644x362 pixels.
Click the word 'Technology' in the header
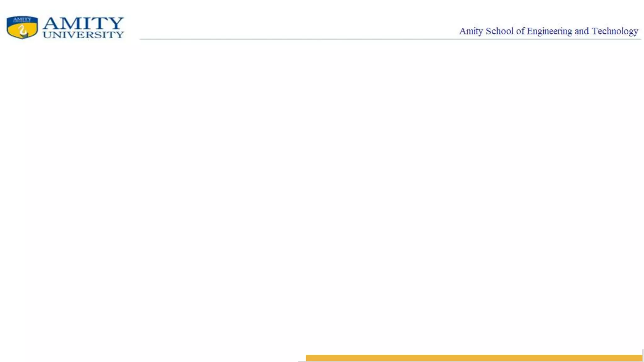615,31
